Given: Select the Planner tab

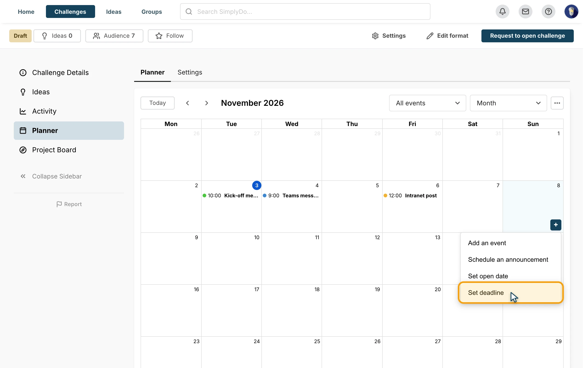Looking at the screenshot, I should [152, 72].
